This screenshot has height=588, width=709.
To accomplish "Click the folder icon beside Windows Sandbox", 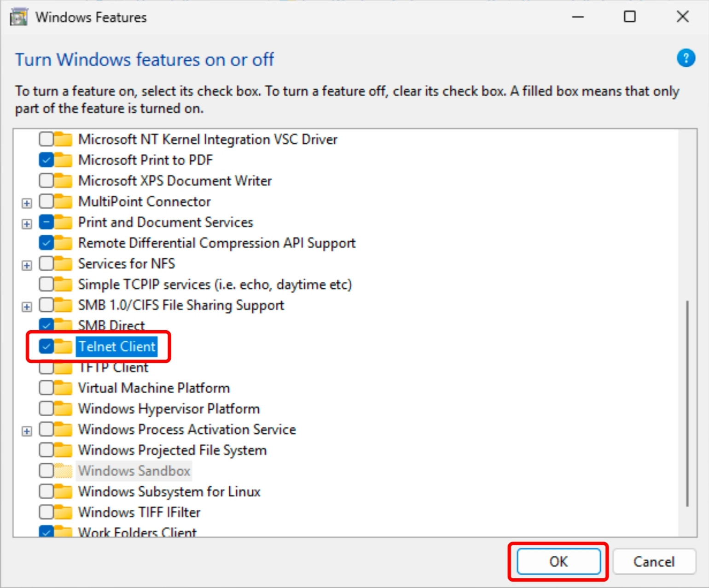I will tap(63, 471).
